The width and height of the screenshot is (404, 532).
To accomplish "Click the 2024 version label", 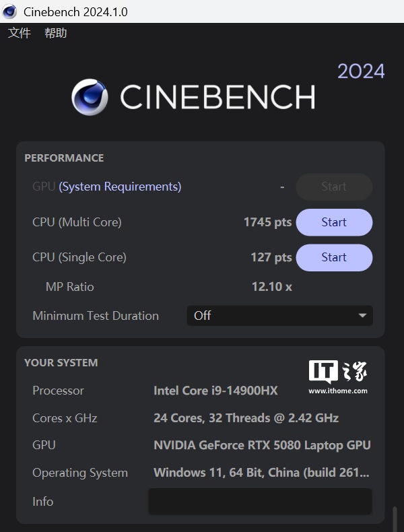I will click(361, 71).
